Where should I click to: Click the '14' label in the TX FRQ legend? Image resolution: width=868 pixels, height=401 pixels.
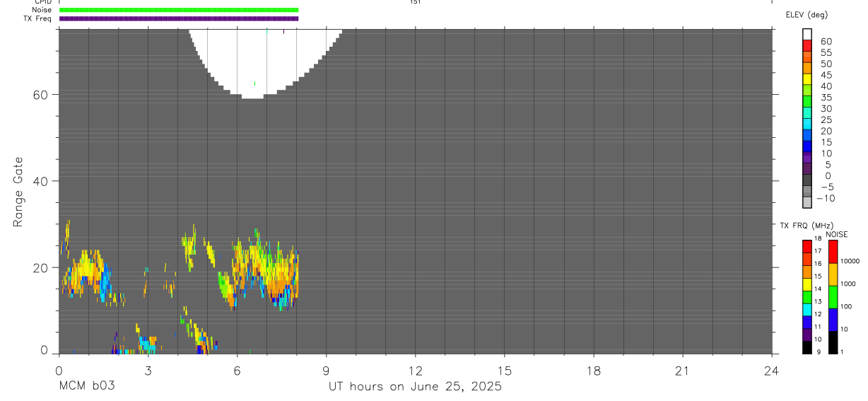click(819, 289)
